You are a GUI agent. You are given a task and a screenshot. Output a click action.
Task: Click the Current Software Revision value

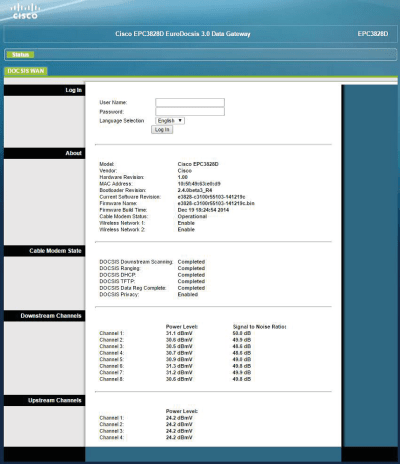pyautogui.click(x=211, y=197)
